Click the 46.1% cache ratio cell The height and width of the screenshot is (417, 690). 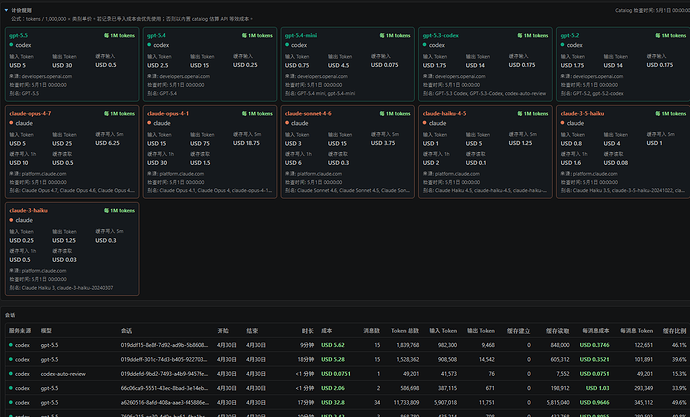tap(679, 345)
